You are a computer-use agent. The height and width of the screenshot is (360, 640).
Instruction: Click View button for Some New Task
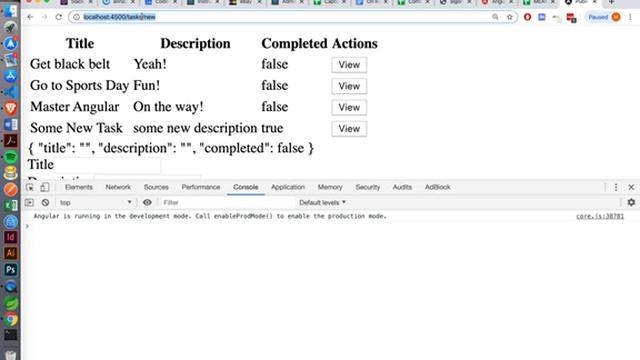349,129
